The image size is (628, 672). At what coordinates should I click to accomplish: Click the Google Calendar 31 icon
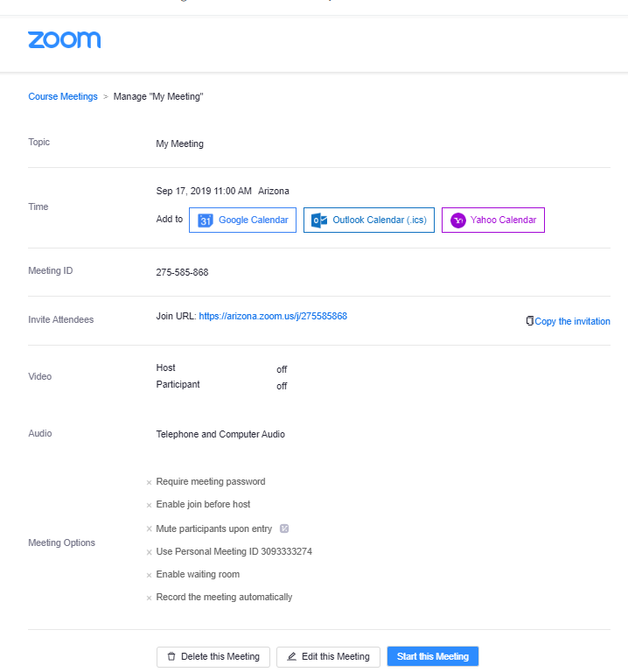(x=206, y=220)
